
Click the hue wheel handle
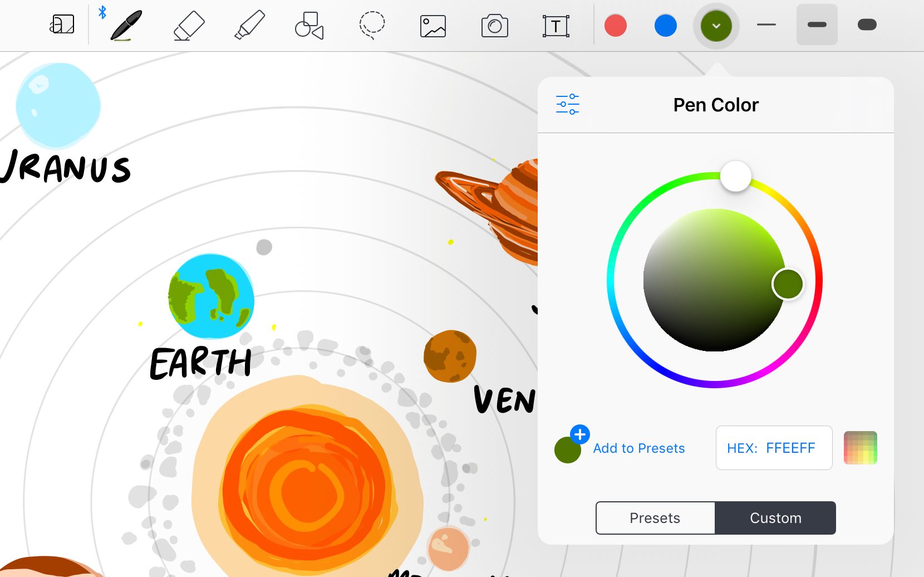point(736,176)
